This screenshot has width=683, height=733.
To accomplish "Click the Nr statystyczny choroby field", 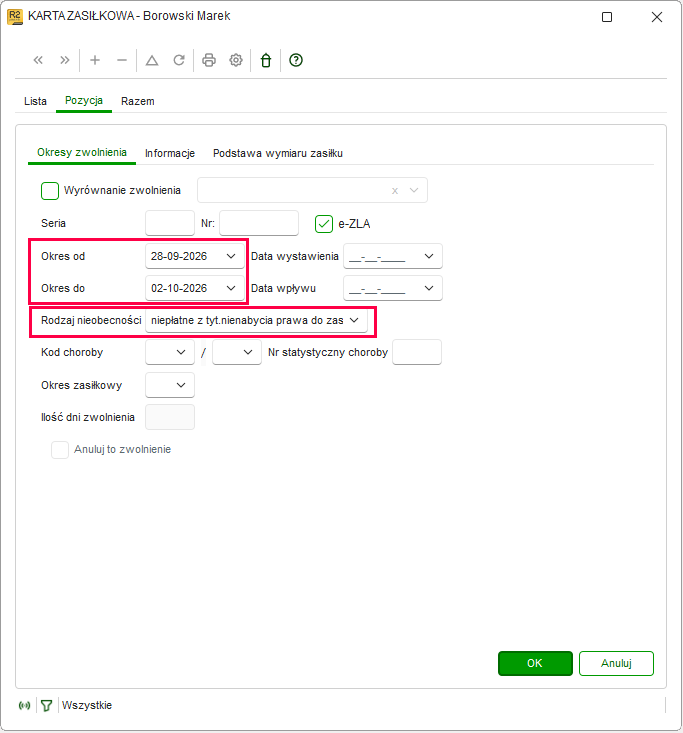I will click(417, 352).
